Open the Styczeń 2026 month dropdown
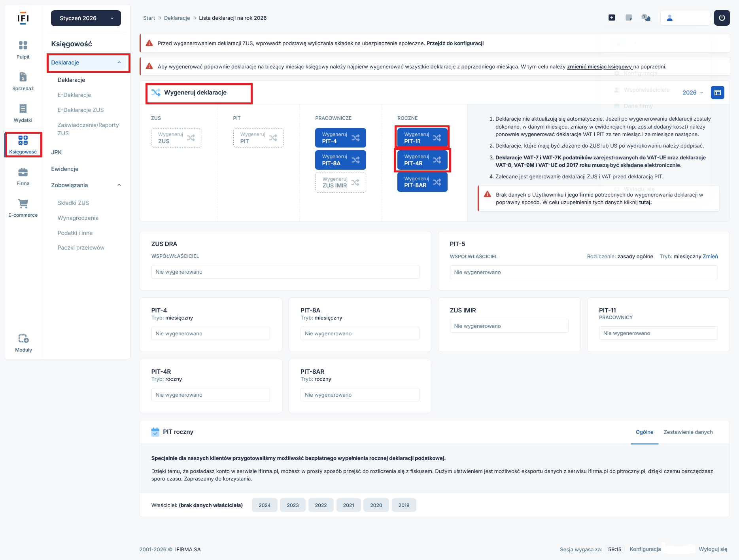The height and width of the screenshot is (560, 739). tap(86, 18)
